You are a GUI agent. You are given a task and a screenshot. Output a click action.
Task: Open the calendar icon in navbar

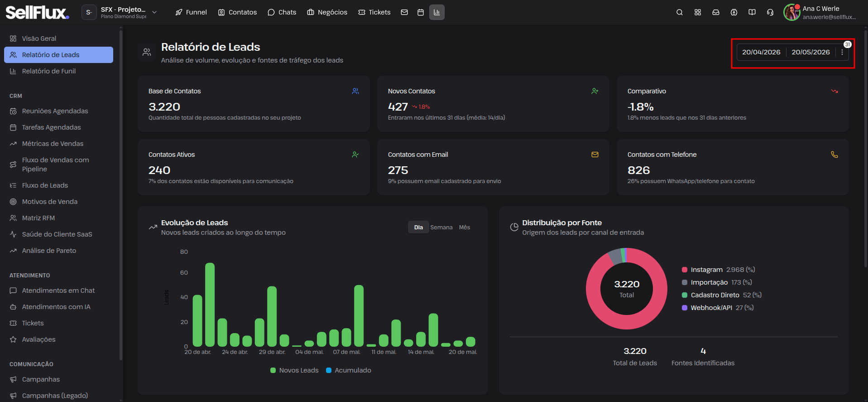coord(421,12)
